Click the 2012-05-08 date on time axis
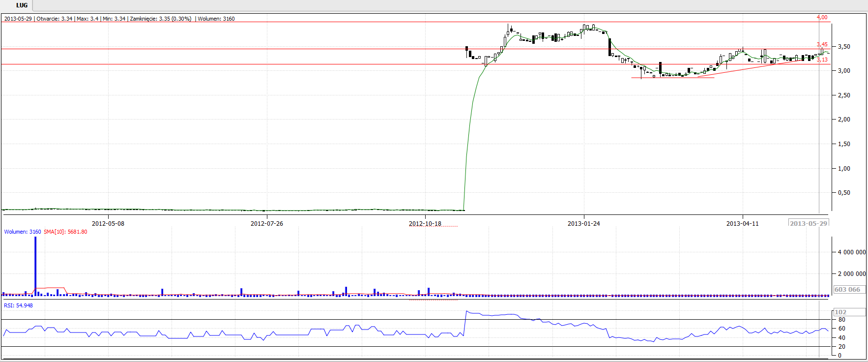This screenshot has height=362, width=868. [x=108, y=224]
